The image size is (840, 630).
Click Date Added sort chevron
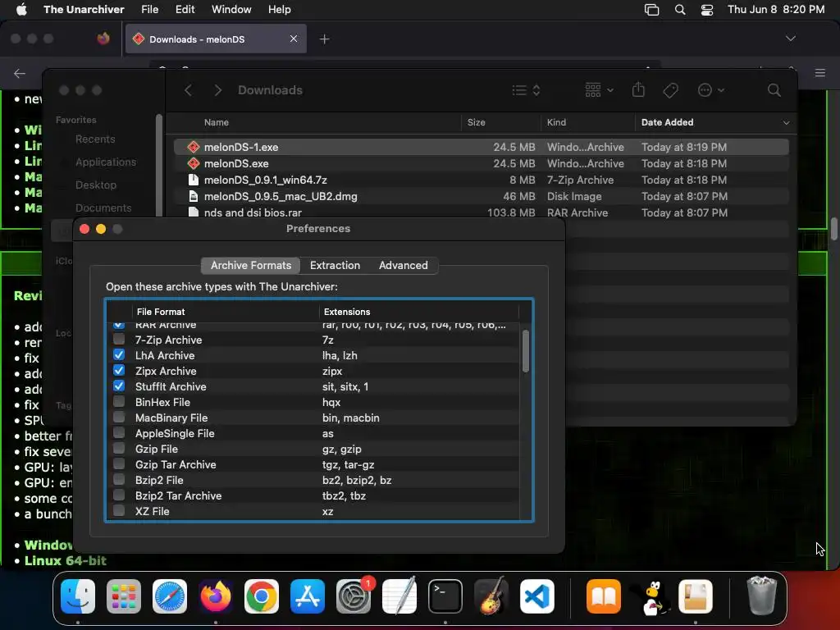tap(786, 123)
